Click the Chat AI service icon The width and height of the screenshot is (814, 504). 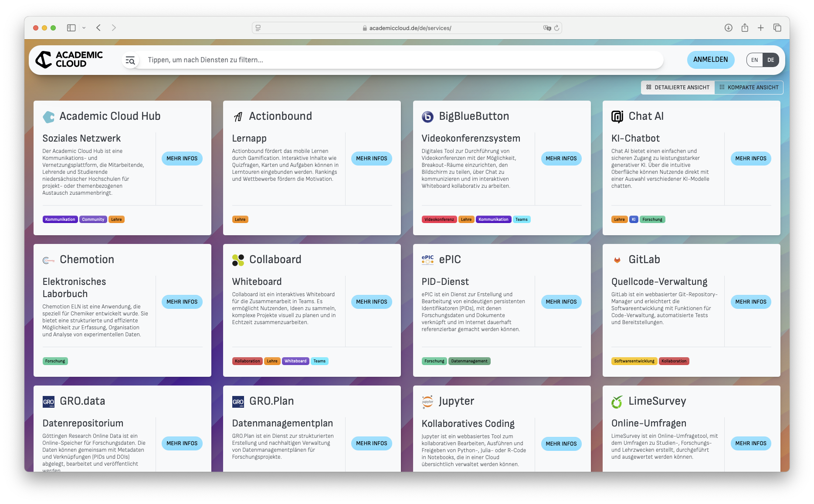[x=617, y=117]
